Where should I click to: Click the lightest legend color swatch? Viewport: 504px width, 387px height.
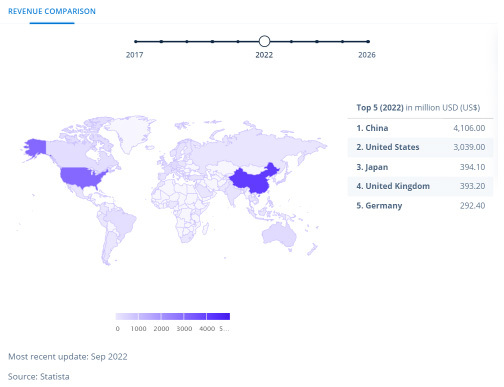[x=127, y=316]
